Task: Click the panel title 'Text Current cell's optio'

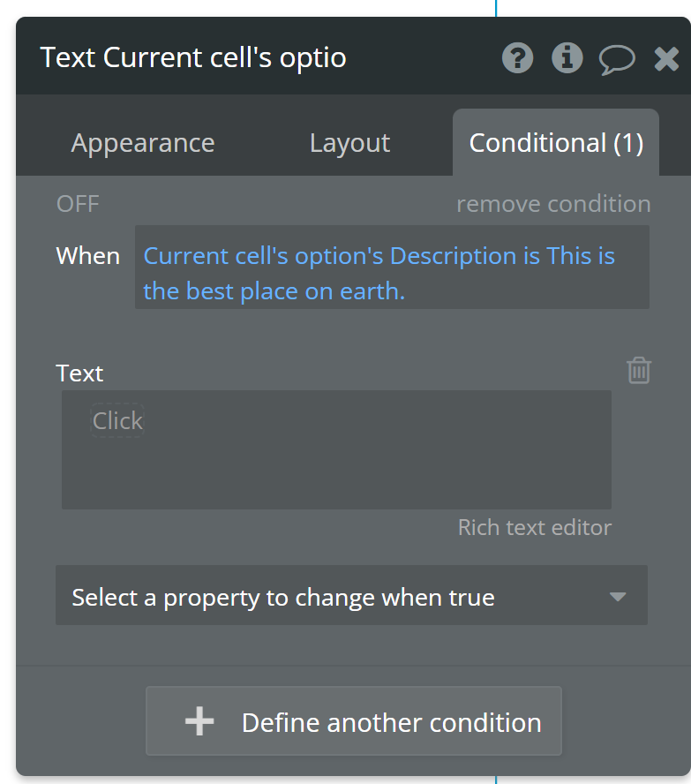Action: tap(193, 58)
